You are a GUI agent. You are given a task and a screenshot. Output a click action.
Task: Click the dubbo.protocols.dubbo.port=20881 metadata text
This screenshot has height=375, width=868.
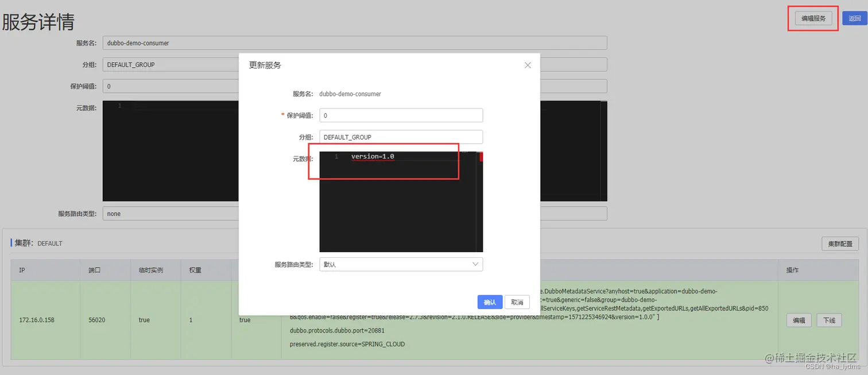pos(337,331)
